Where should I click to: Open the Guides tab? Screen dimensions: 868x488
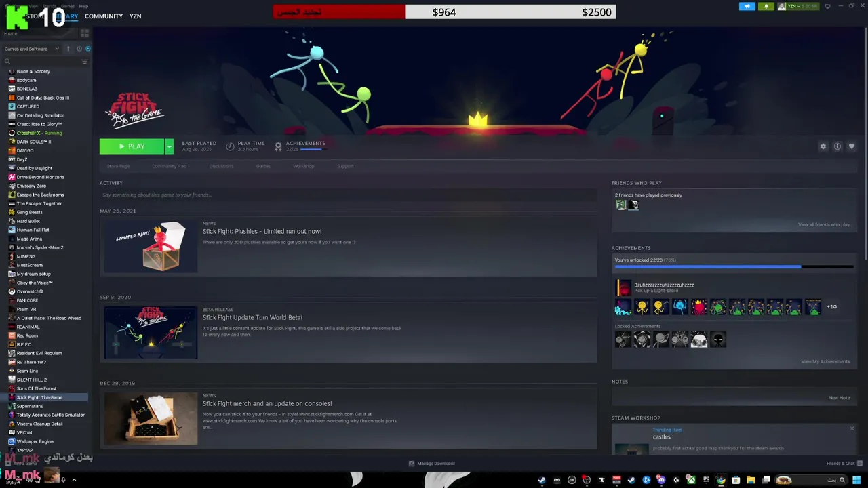(263, 166)
